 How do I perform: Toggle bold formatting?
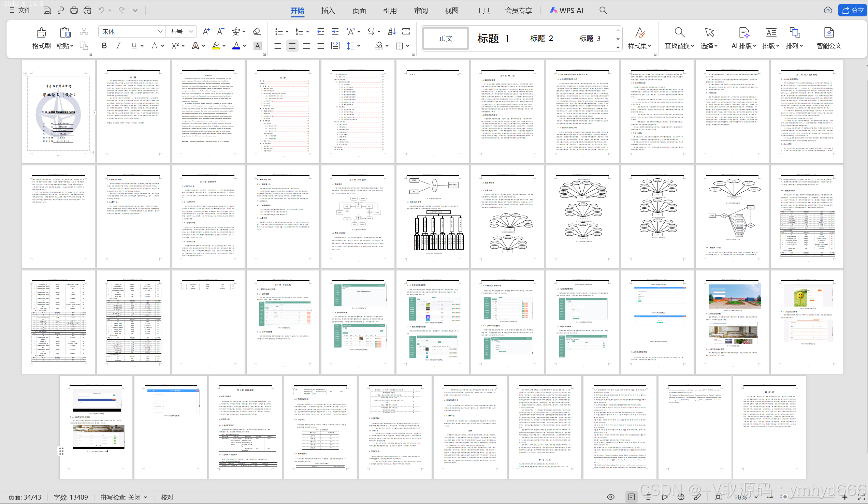tap(104, 46)
